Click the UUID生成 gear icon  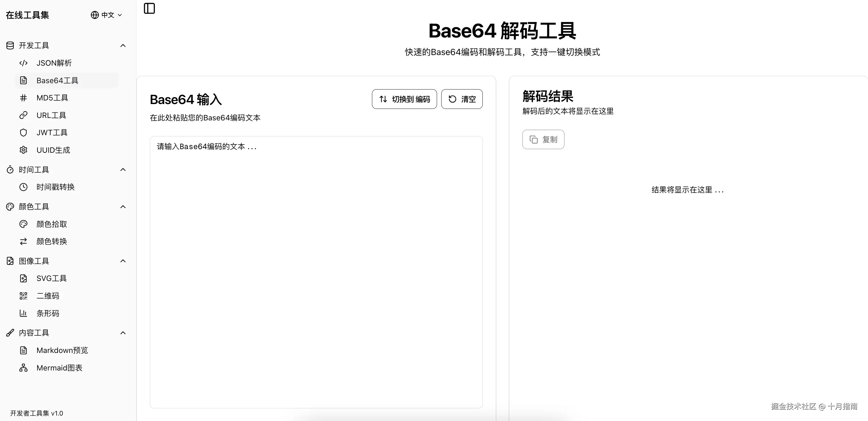pyautogui.click(x=23, y=150)
